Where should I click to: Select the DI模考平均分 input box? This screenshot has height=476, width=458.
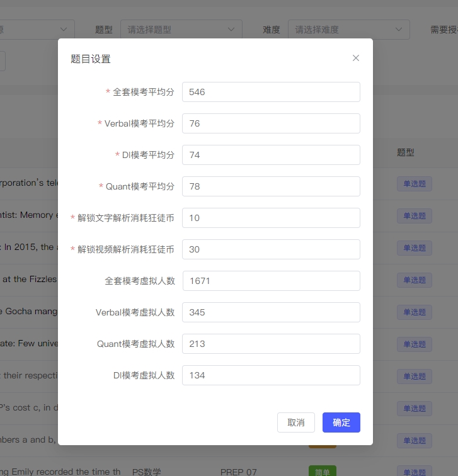click(271, 155)
